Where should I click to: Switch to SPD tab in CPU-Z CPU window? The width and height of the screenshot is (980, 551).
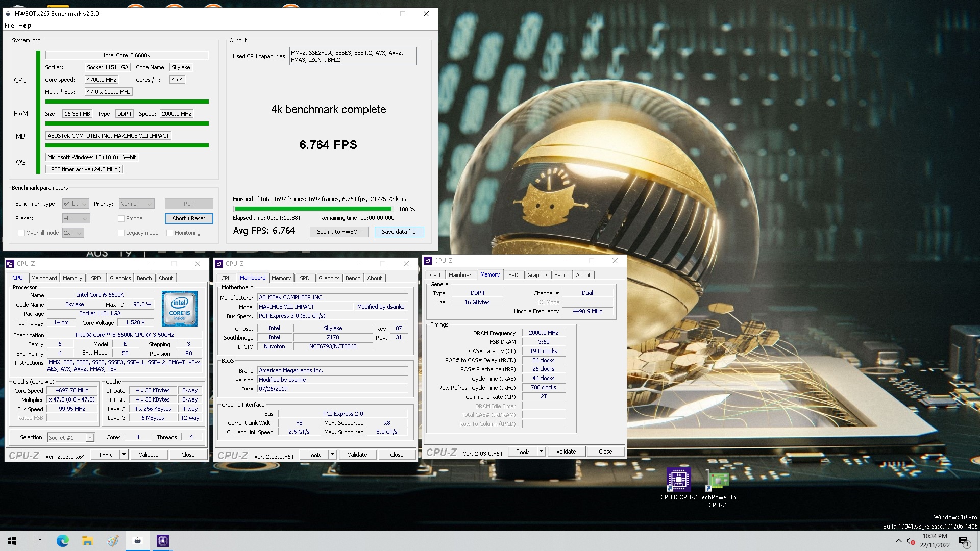pos(96,278)
